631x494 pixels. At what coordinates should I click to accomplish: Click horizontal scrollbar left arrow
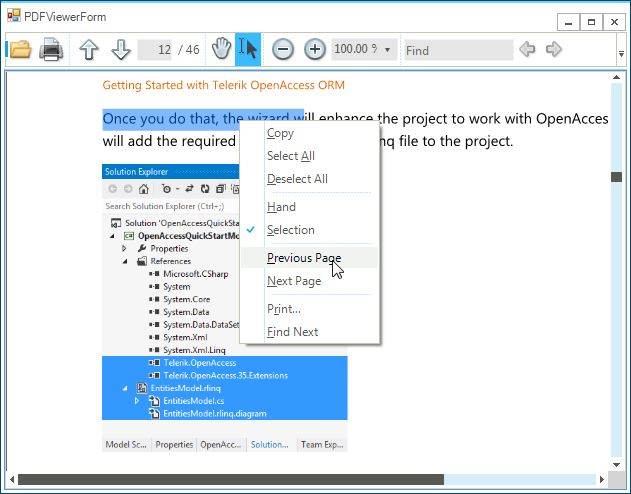12,480
